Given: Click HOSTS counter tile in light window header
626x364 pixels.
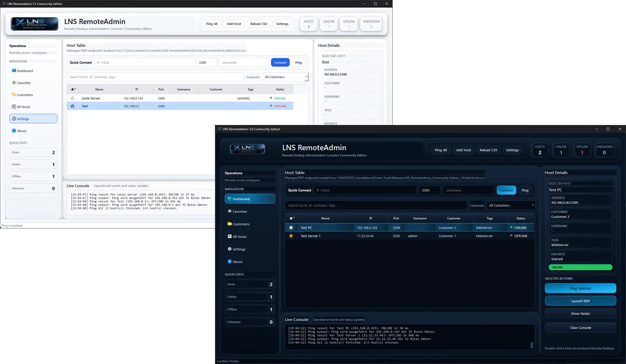Looking at the screenshot, I should [x=309, y=24].
